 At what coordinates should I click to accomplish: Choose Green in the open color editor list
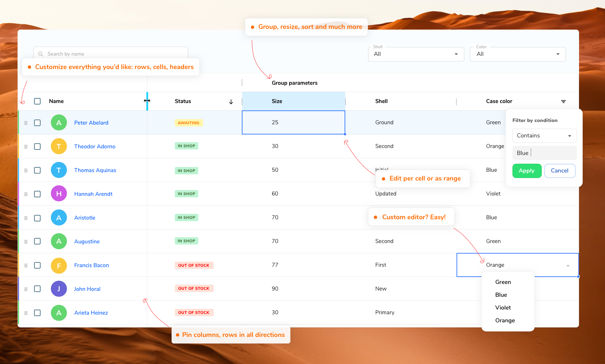503,282
